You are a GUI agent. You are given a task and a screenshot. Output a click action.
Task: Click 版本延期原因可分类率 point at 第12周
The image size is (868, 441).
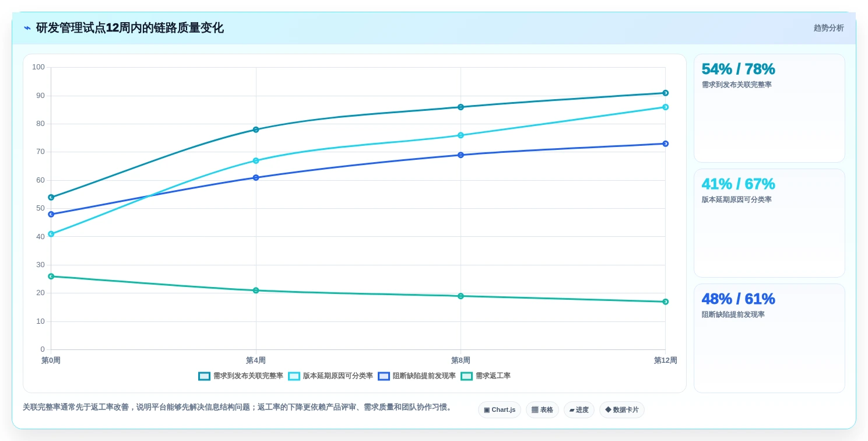[x=665, y=107]
